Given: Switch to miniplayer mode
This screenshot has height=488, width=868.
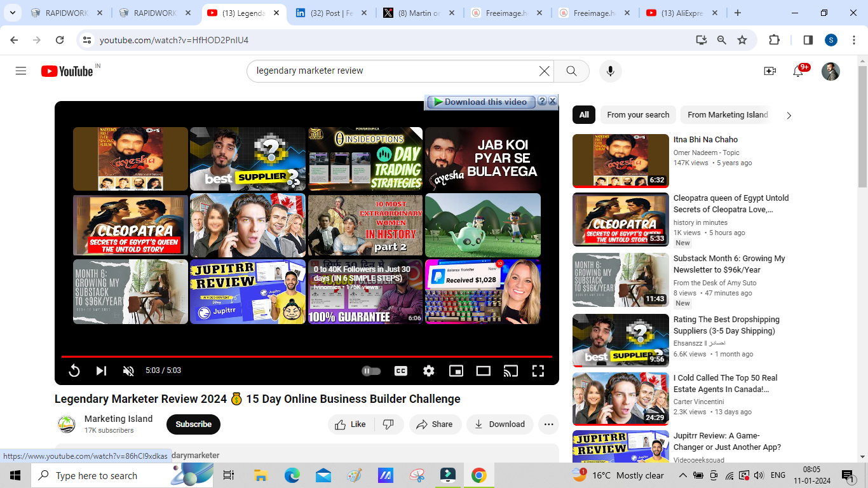Looking at the screenshot, I should pos(456,371).
